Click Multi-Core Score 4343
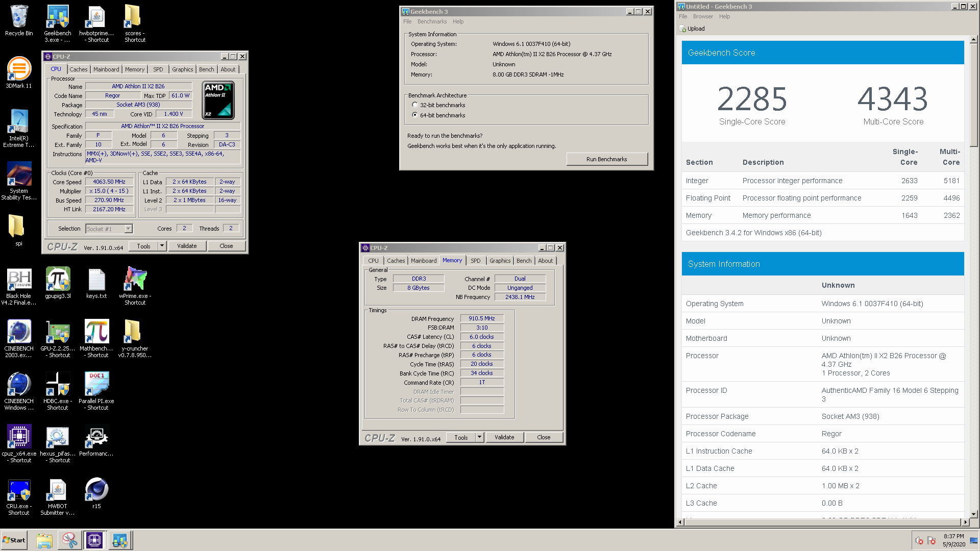 (893, 99)
